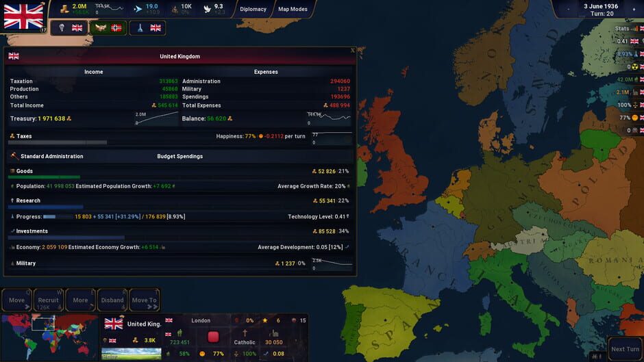Click the economy factory icon above 30 050

tap(273, 333)
